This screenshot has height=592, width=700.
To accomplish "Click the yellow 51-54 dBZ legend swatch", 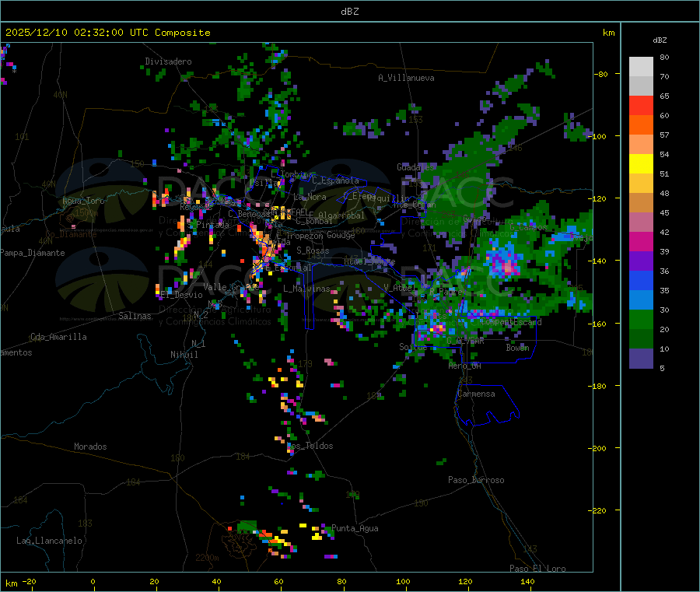I will [x=641, y=164].
